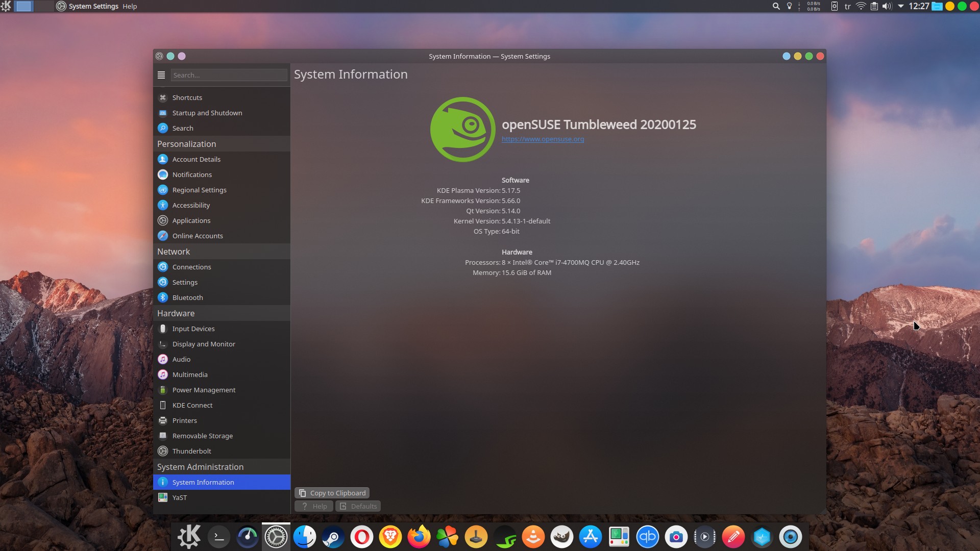Launch qBittorrent from dock
980x551 pixels.
pos(648,537)
